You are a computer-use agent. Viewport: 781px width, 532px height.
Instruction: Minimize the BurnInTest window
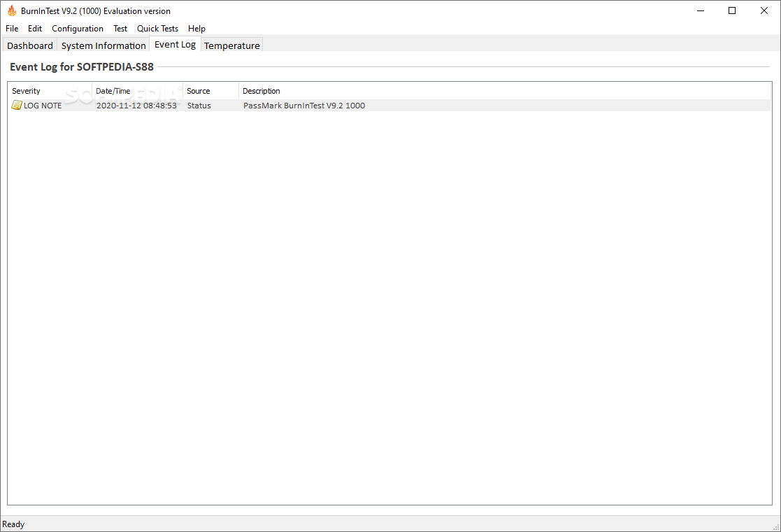click(701, 10)
